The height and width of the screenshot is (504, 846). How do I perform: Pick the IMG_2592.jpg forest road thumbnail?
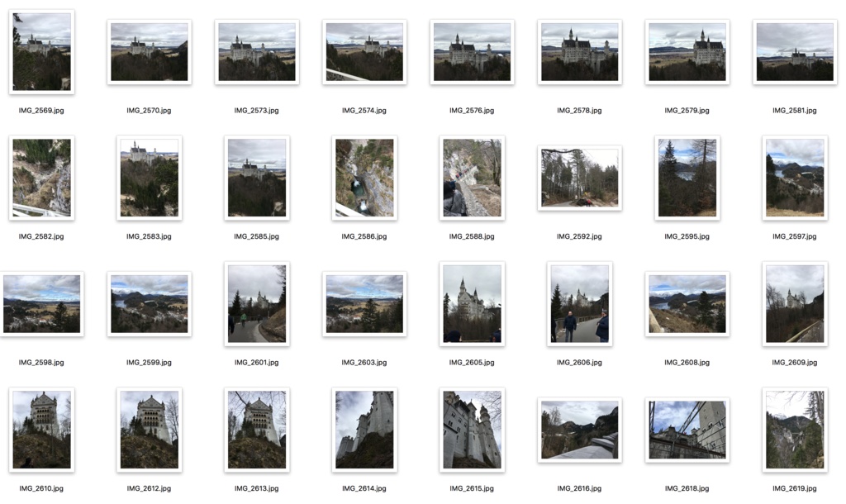coord(579,178)
